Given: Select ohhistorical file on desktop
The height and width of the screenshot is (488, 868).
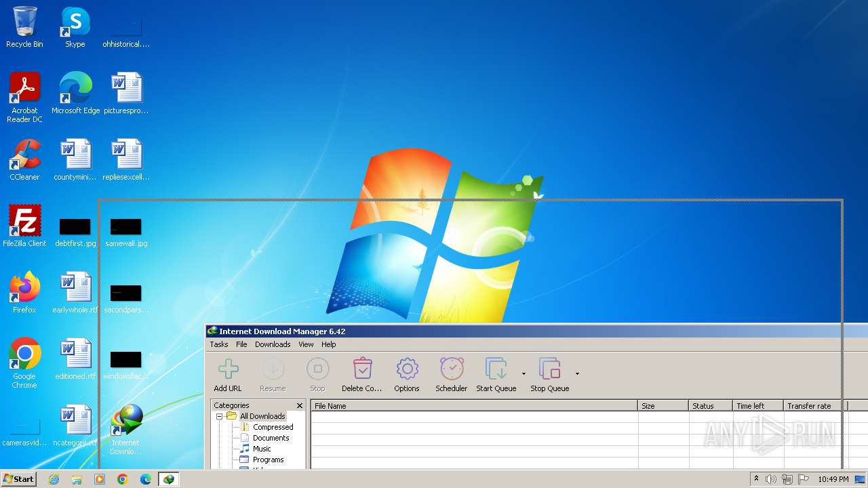Looking at the screenshot, I should 126,33.
